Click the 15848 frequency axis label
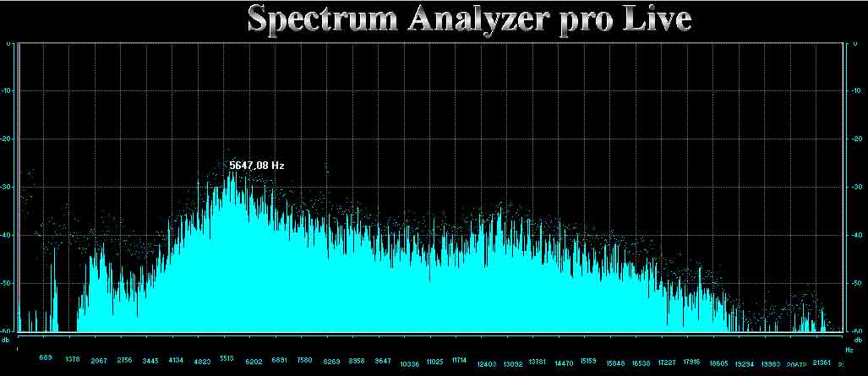868x376 pixels. pos(615,363)
